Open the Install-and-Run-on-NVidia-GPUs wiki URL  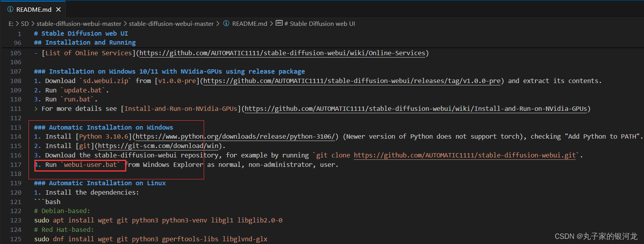pyautogui.click(x=416, y=108)
